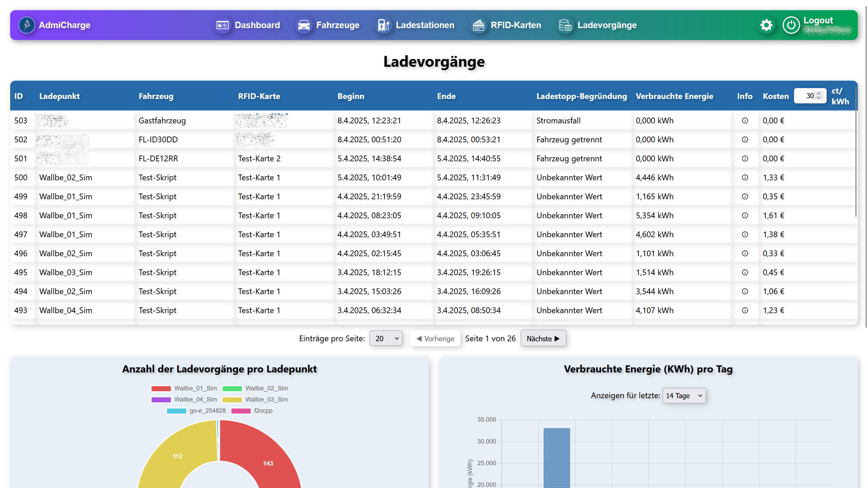Image resolution: width=868 pixels, height=488 pixels.
Task: Open the Einträge pro Seite dropdown
Action: pos(386,339)
